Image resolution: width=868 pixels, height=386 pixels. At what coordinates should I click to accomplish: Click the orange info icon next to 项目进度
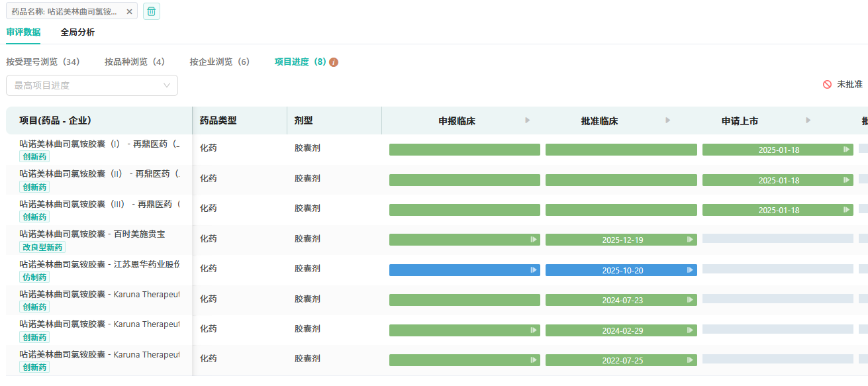(334, 62)
